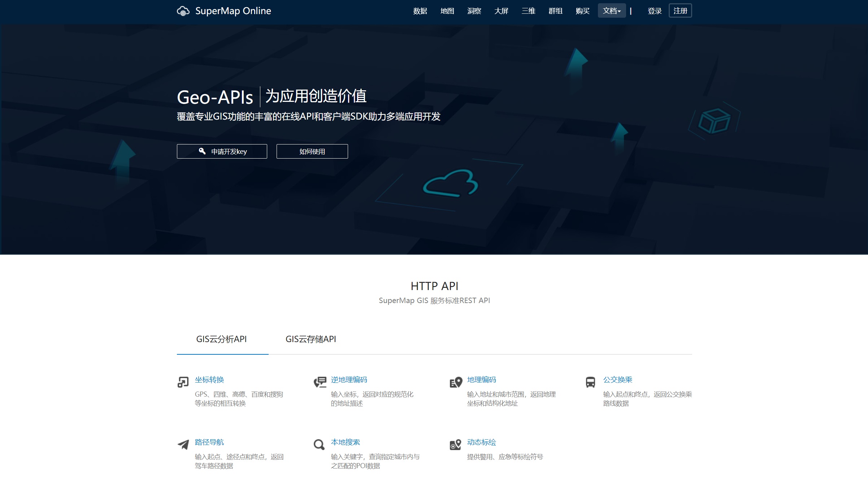Click the subtitle beginning 覆盖专业GIS功能
Screen dimensions: 868x488
pyautogui.click(x=309, y=117)
